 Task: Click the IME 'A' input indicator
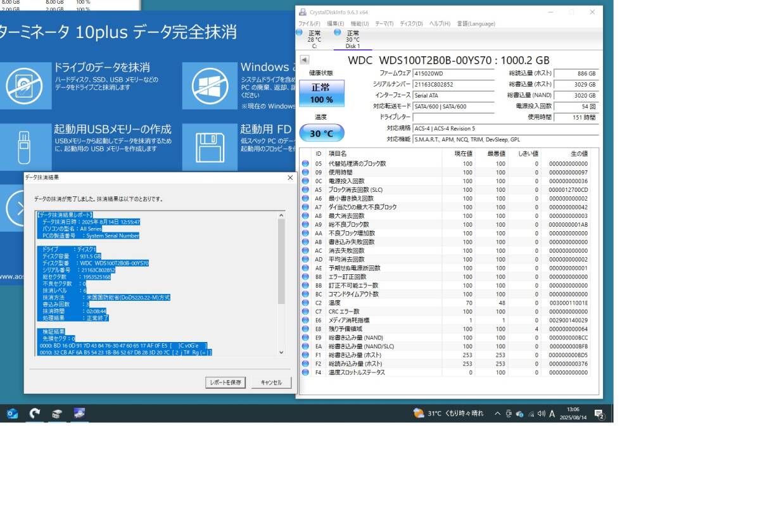coord(552,414)
